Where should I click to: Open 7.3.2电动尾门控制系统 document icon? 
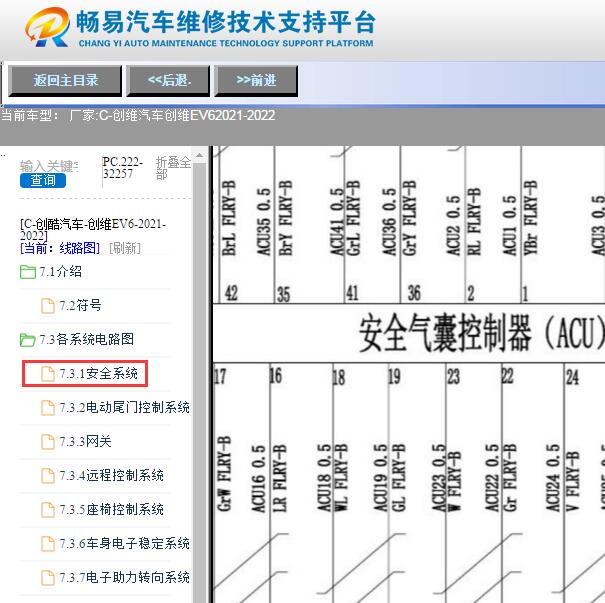pos(48,408)
